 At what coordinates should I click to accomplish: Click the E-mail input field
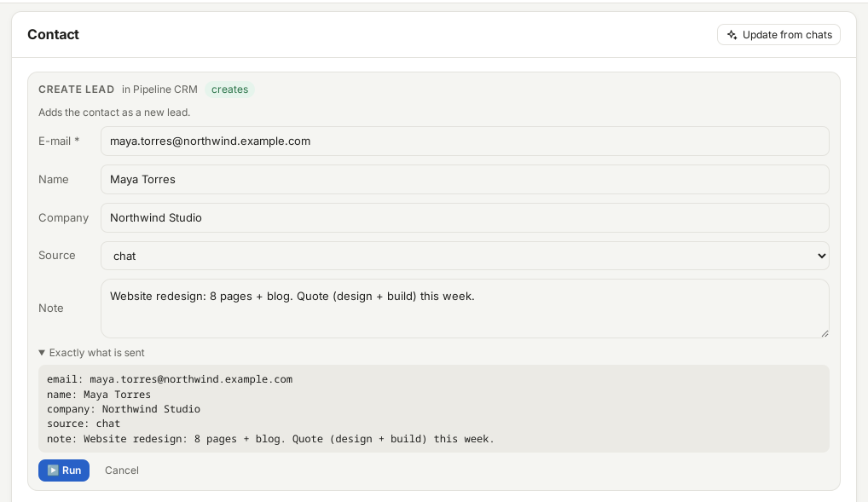point(465,141)
